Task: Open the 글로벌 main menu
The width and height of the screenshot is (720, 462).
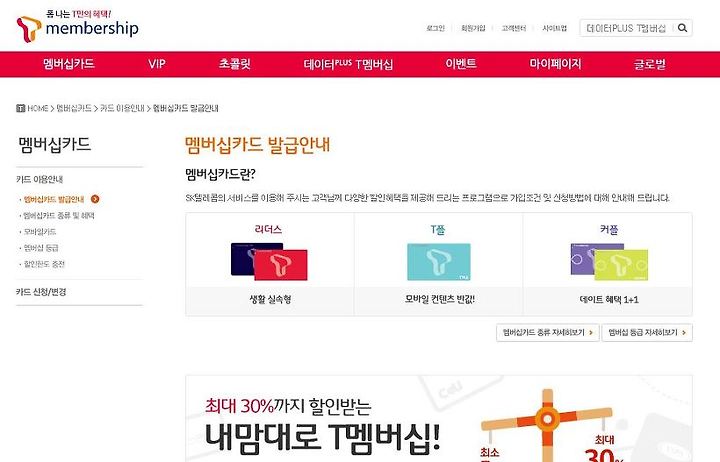Action: [x=649, y=64]
